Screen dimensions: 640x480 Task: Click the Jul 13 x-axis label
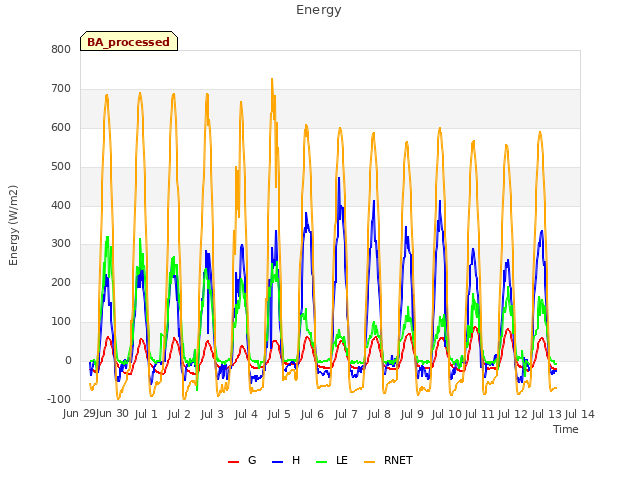(547, 414)
